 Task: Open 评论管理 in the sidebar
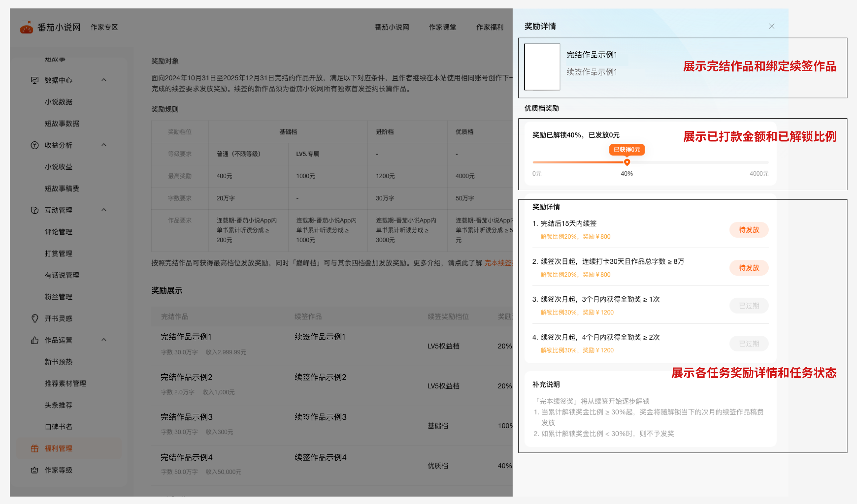click(58, 232)
